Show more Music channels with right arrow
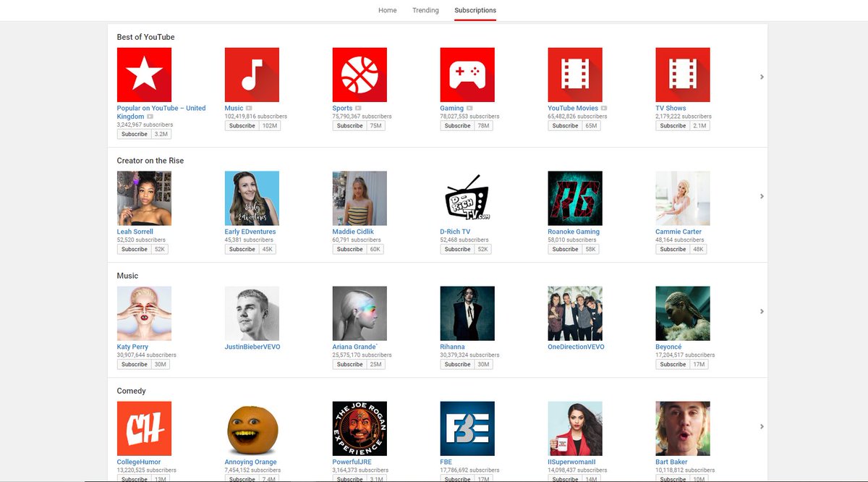 coord(762,311)
